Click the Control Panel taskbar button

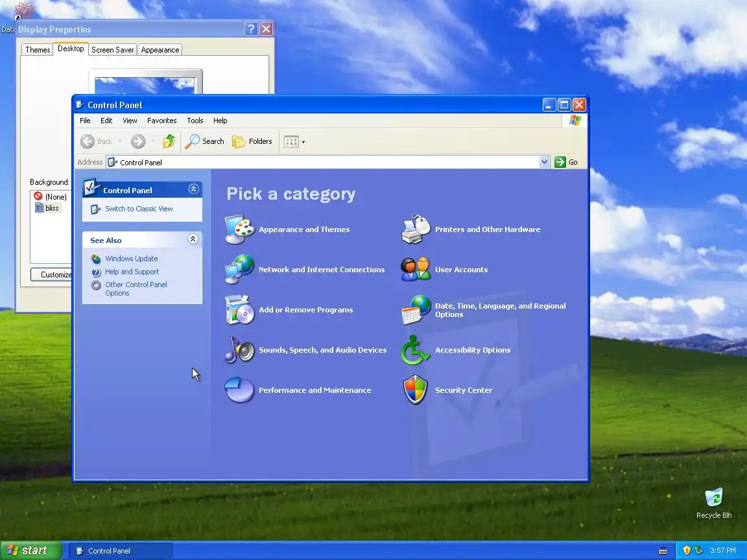point(121,551)
